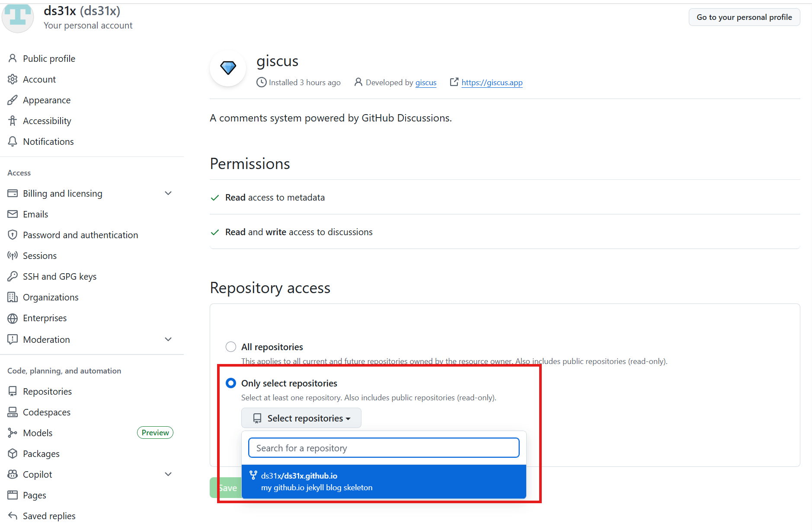The height and width of the screenshot is (530, 812).
Task: Click the fork icon beside ds31x.github.io
Action: tap(253, 475)
